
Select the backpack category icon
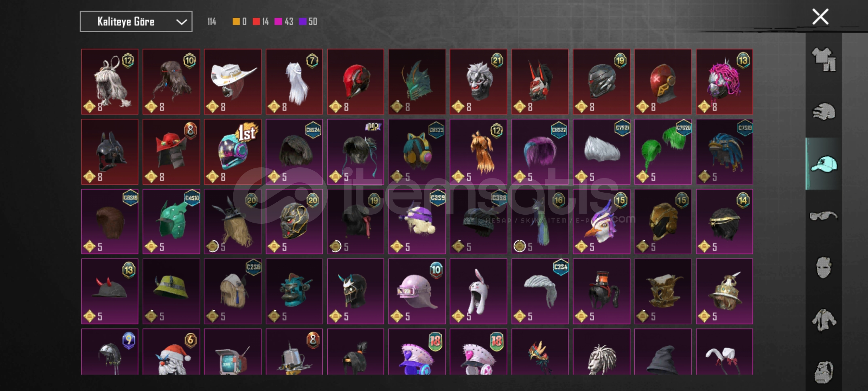[x=824, y=371]
